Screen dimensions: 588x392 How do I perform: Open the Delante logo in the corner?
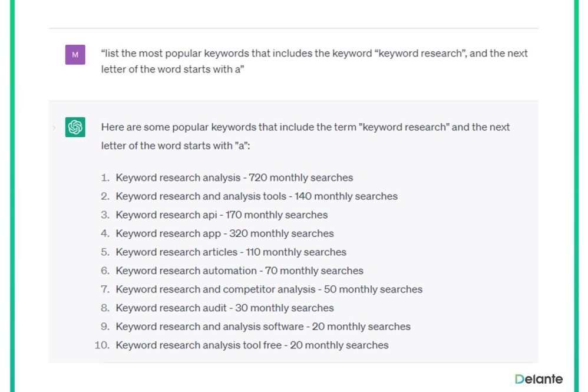click(x=539, y=379)
